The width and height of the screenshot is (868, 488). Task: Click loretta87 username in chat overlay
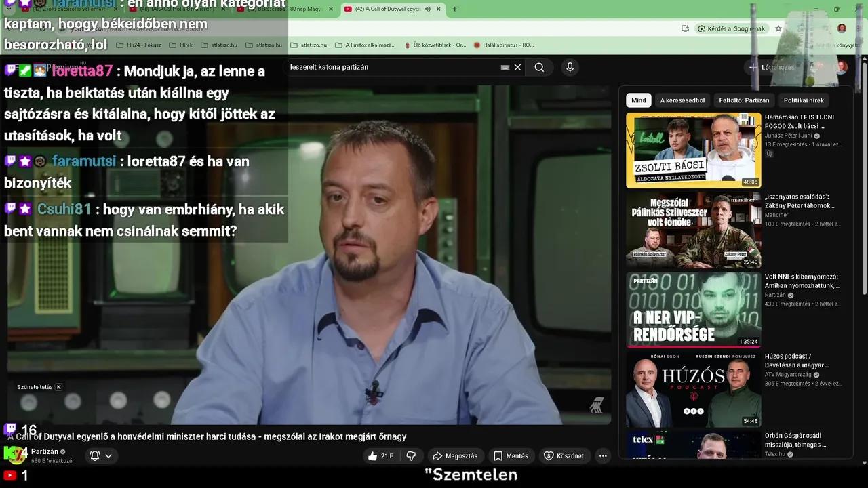pos(82,71)
